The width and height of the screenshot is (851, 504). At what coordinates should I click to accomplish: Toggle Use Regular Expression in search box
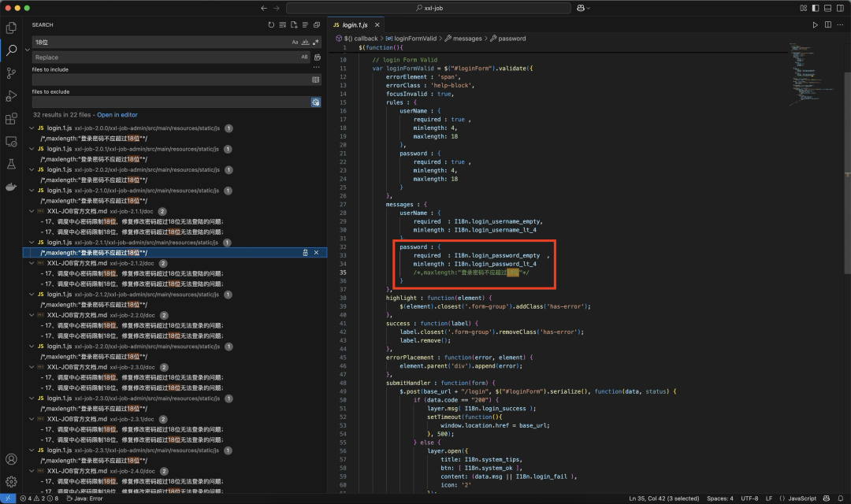click(x=316, y=43)
